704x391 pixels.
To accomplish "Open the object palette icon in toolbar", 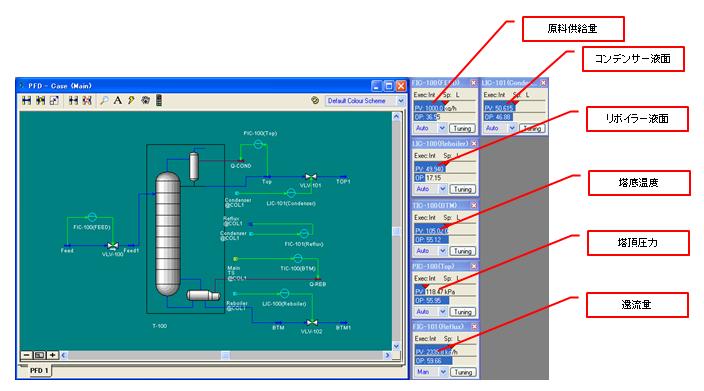I will pos(145,101).
